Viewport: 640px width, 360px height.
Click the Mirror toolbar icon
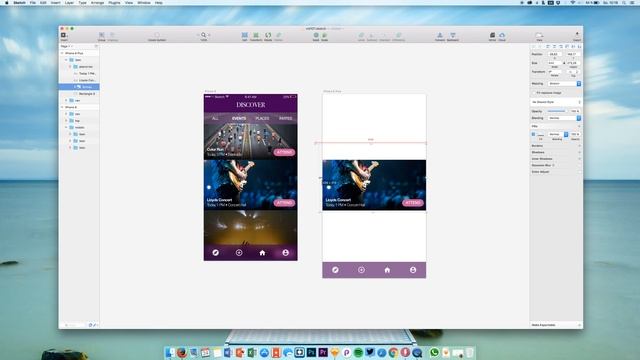492,36
